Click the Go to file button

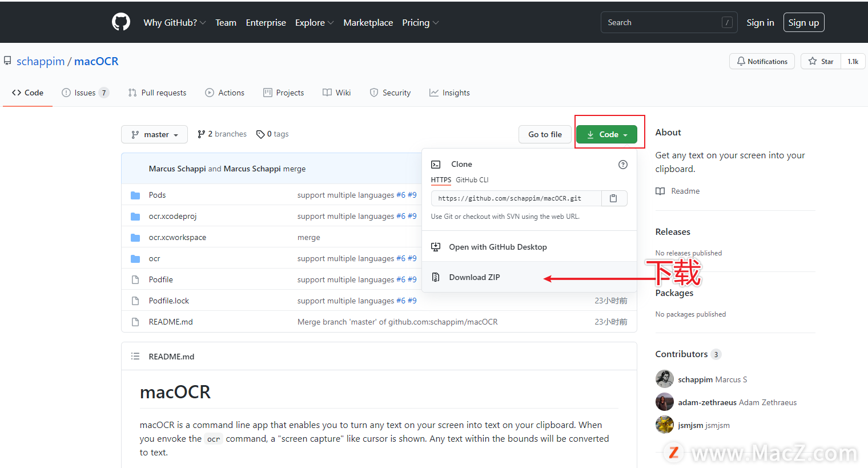(545, 134)
